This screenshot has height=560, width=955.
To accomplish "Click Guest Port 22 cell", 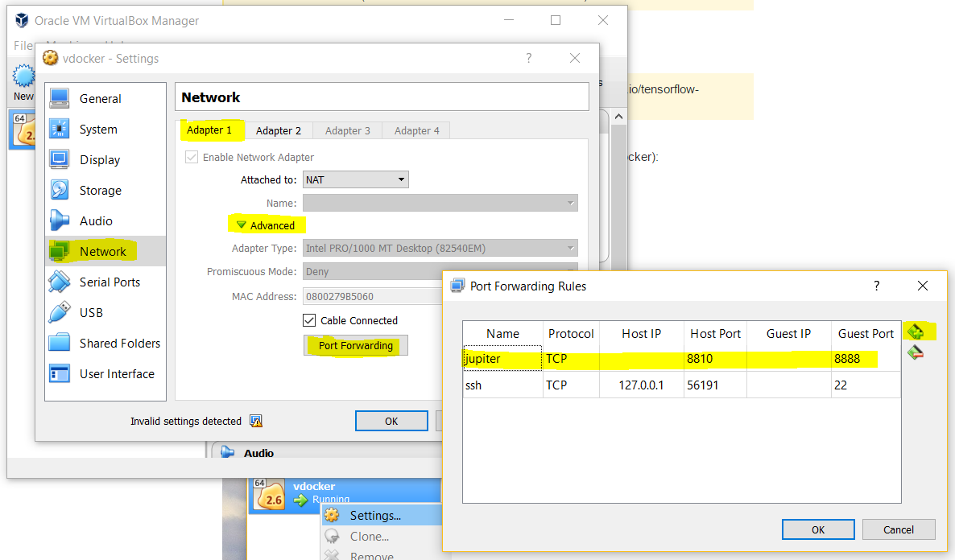I will pyautogui.click(x=866, y=385).
